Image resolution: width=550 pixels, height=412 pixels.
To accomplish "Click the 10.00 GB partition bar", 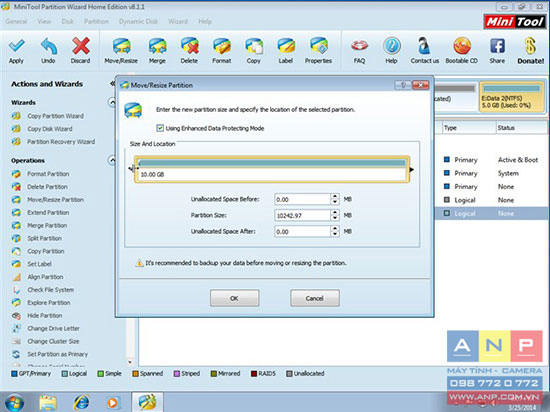I will click(272, 169).
